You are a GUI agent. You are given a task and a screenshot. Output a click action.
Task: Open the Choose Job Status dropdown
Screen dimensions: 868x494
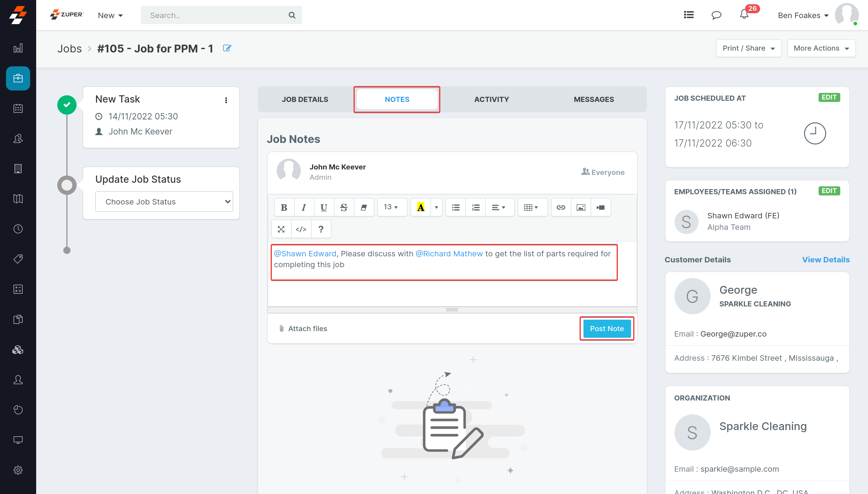pyautogui.click(x=164, y=201)
